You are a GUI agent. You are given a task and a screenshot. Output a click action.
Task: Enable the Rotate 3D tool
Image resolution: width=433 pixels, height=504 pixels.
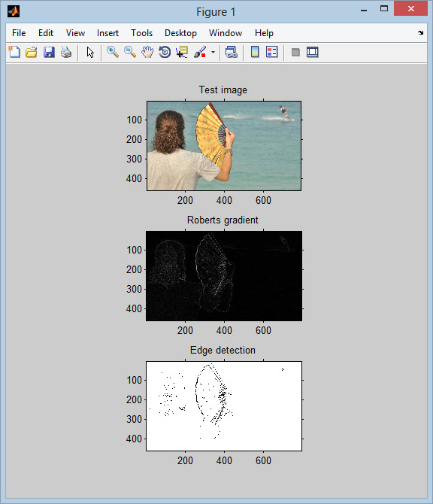point(165,52)
